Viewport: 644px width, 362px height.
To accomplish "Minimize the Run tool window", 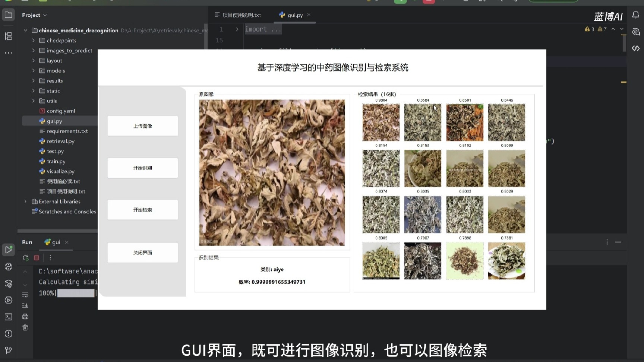I will pos(618,242).
